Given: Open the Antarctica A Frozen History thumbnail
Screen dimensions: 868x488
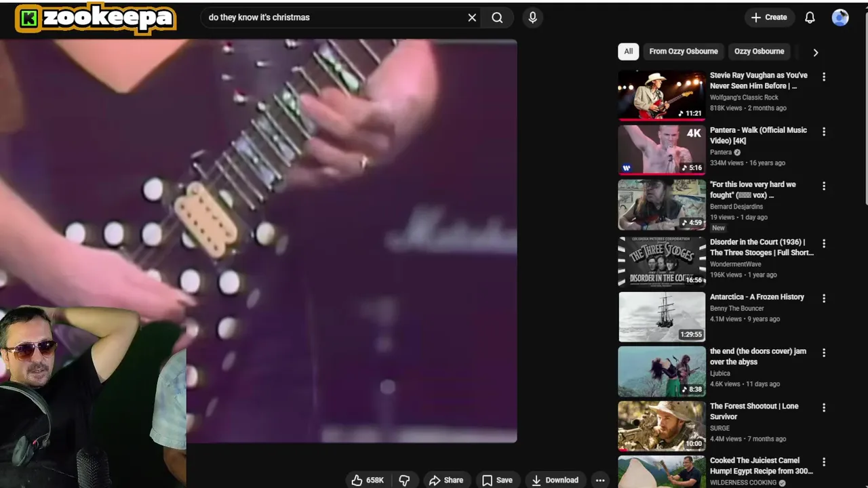Looking at the screenshot, I should [662, 317].
